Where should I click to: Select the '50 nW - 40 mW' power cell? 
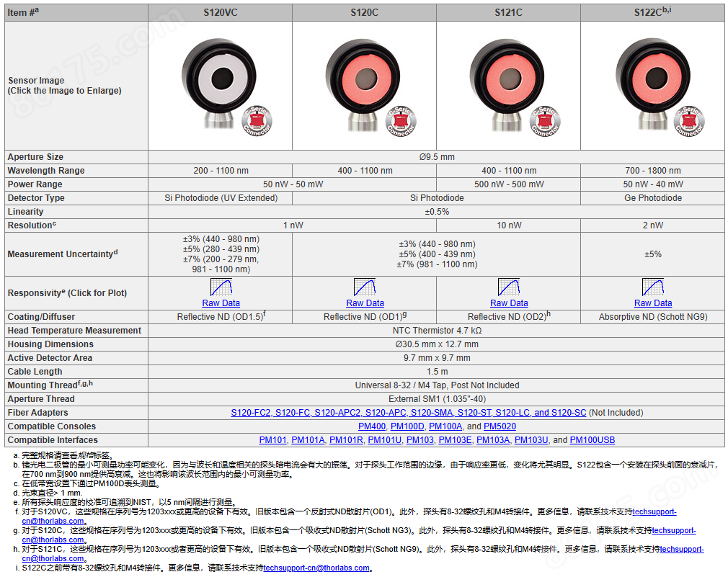tap(653, 184)
